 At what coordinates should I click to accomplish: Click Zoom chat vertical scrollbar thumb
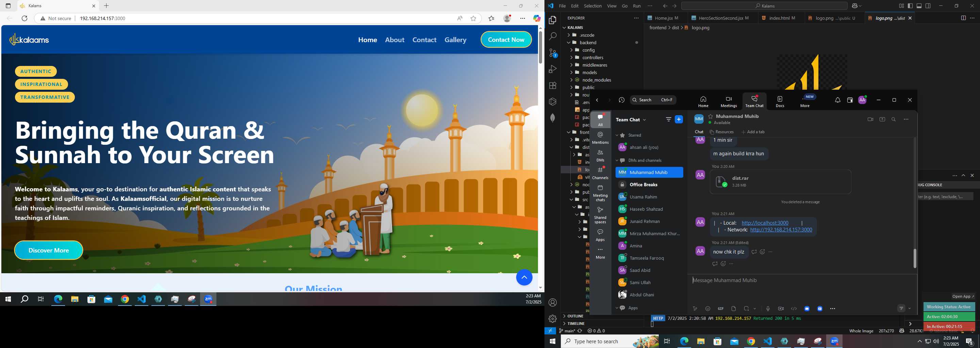(x=915, y=259)
